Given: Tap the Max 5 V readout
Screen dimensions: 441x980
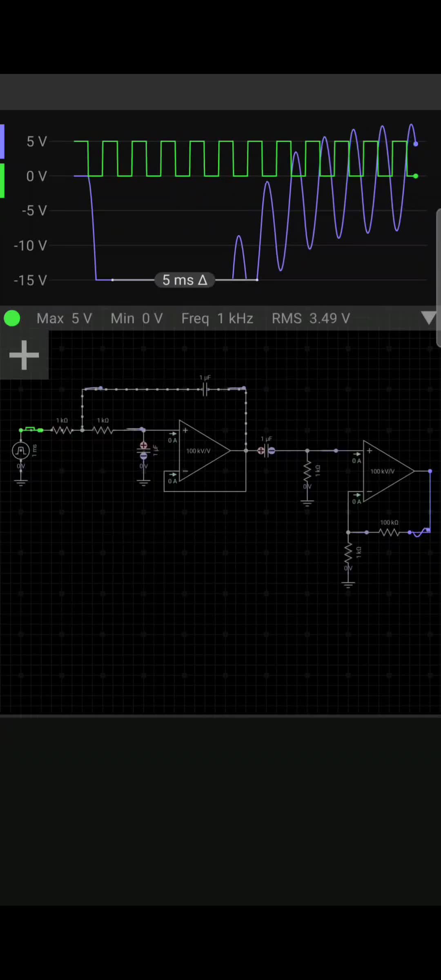Looking at the screenshot, I should [x=64, y=318].
